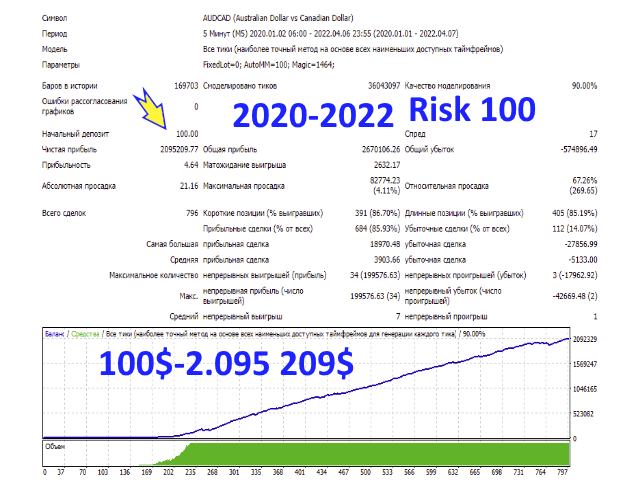Select the maximal consecutive loss value -42669.48 (2)

pos(575,296)
